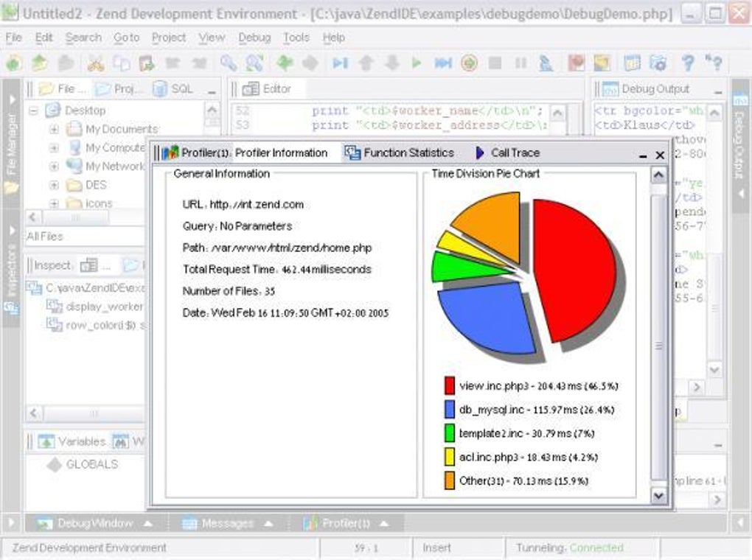Click the gear preferences toolbar icon

tap(658, 63)
